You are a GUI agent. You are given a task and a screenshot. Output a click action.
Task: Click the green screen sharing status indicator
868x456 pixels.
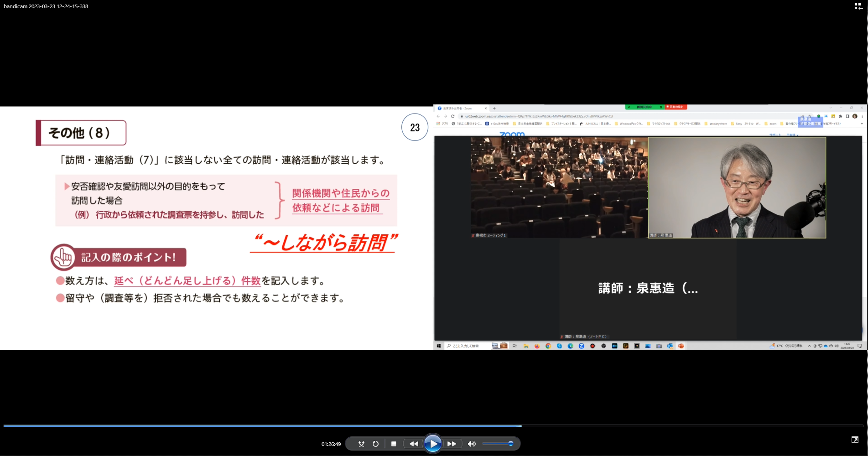pos(645,107)
